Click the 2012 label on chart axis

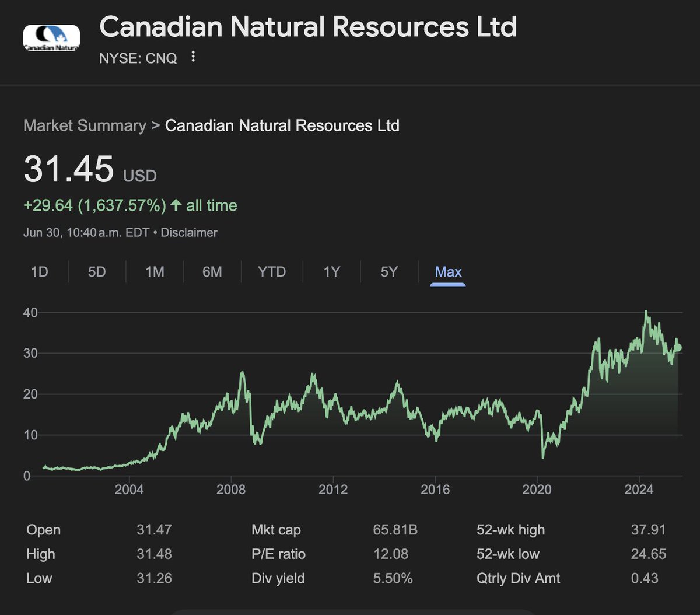(x=333, y=489)
